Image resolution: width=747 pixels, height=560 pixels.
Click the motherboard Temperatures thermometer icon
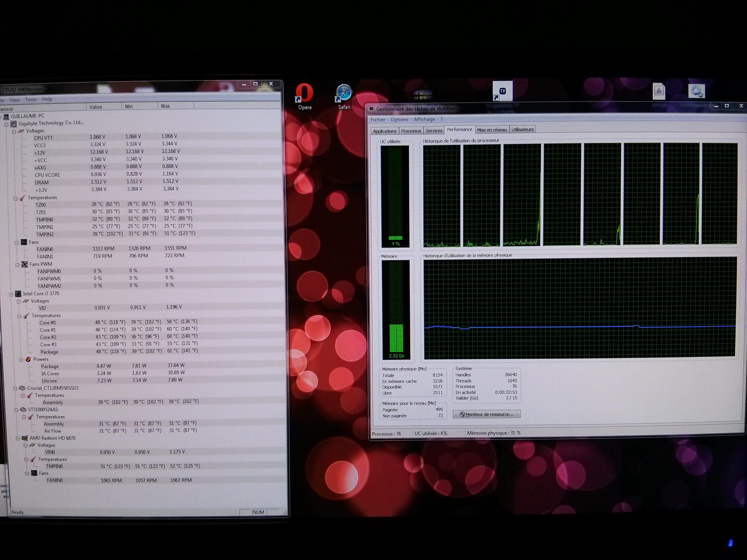click(x=23, y=198)
